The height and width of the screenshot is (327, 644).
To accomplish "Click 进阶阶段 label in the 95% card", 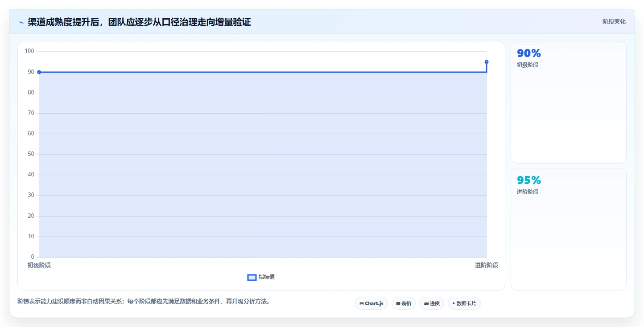I will pos(528,192).
